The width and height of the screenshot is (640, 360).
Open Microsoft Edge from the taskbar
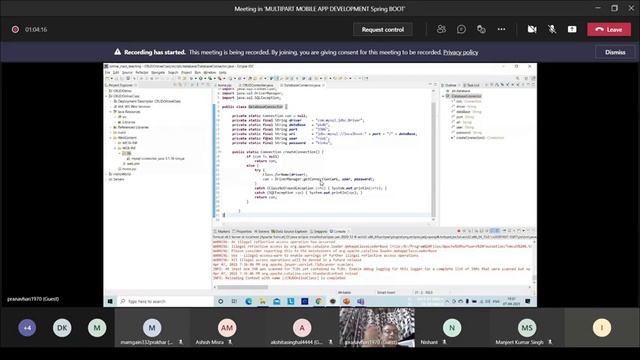[249, 301]
